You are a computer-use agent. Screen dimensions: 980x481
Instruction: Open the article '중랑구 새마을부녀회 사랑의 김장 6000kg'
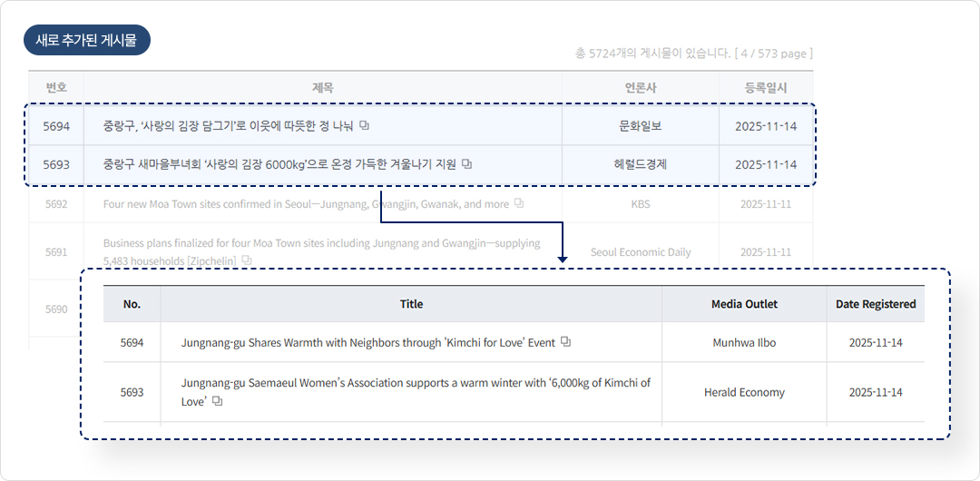(x=281, y=164)
